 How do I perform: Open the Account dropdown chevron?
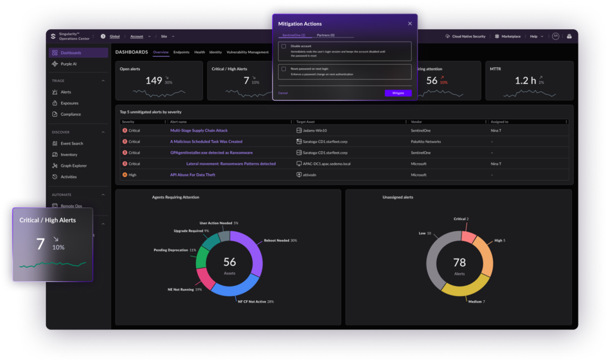point(150,36)
